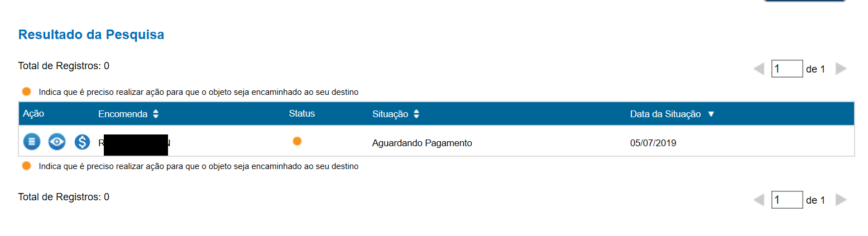
Task: Go to next page using arrow above table
Action: [x=841, y=69]
